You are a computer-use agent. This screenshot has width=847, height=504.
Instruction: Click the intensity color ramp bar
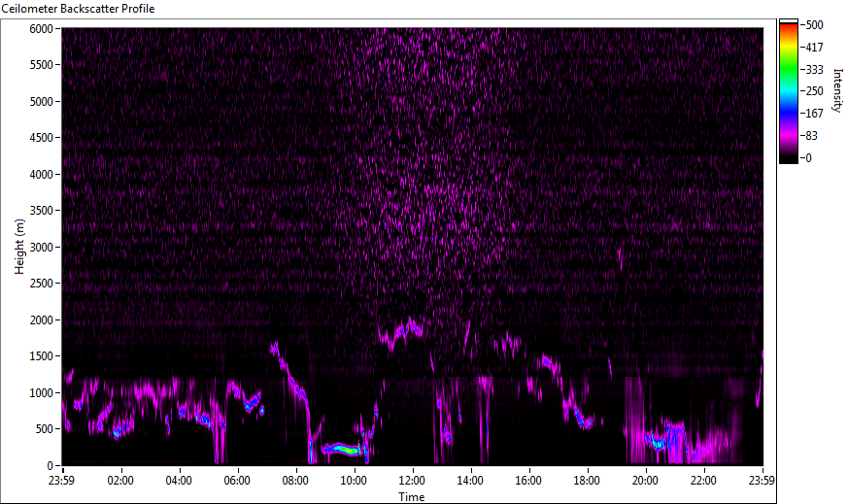(x=788, y=91)
